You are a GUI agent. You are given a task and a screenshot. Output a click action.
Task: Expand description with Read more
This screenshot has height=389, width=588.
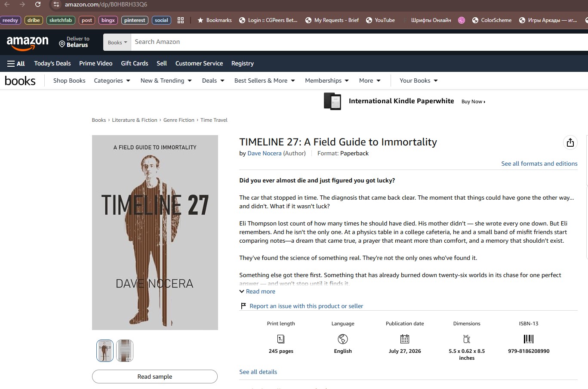coord(257,291)
